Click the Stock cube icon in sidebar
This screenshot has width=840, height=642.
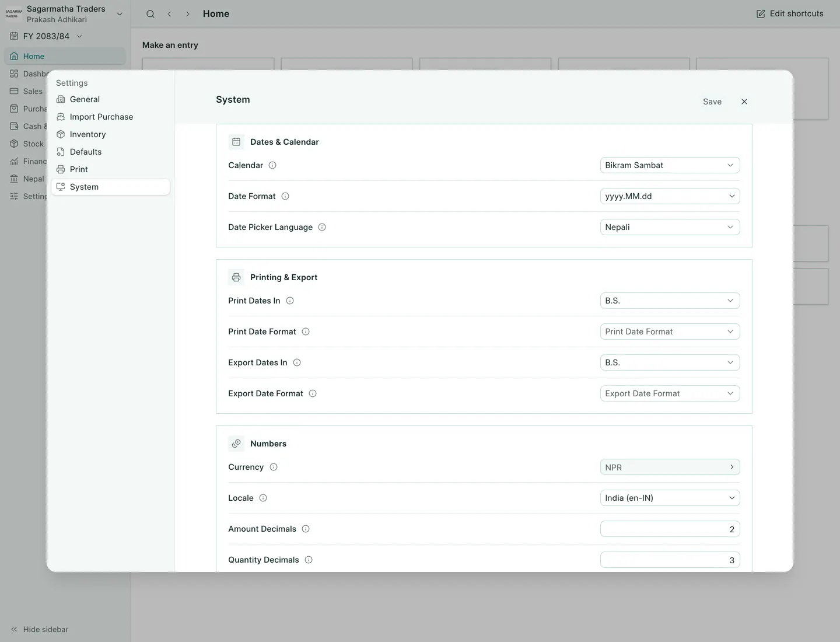pyautogui.click(x=14, y=144)
